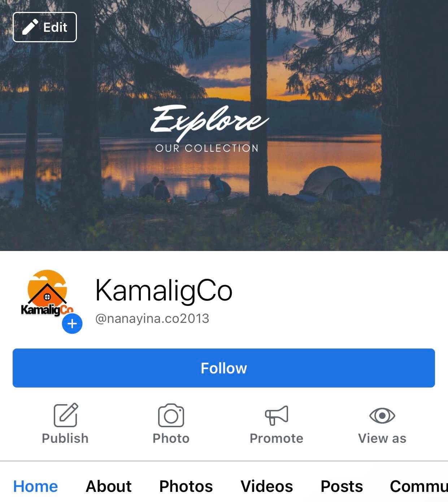The height and width of the screenshot is (502, 448).
Task: Click the KamaligCo page name
Action: pos(164,291)
